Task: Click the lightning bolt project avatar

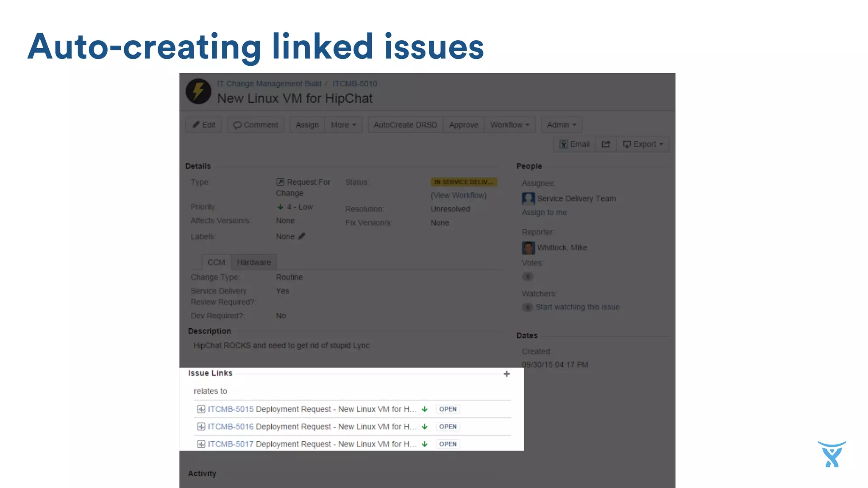Action: pos(198,91)
